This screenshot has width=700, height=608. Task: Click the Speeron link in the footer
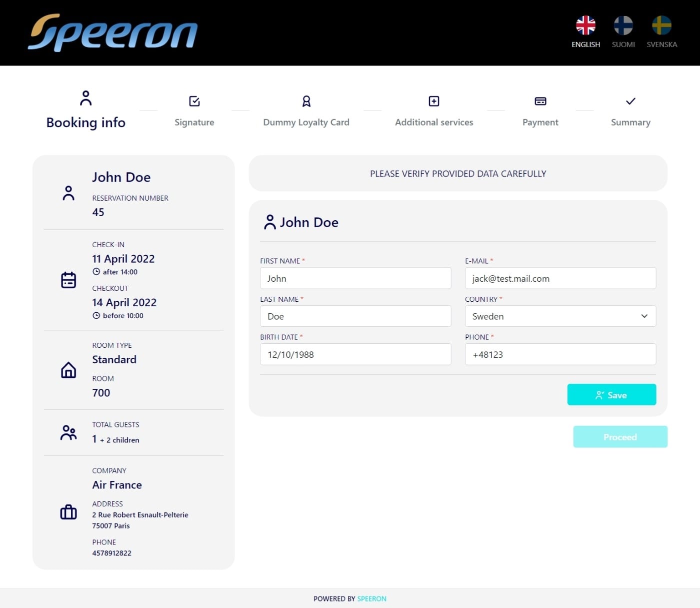(x=371, y=598)
